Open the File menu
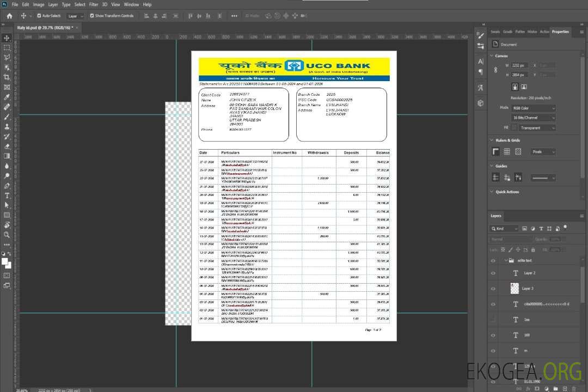This screenshot has height=392, width=588. point(15,4)
